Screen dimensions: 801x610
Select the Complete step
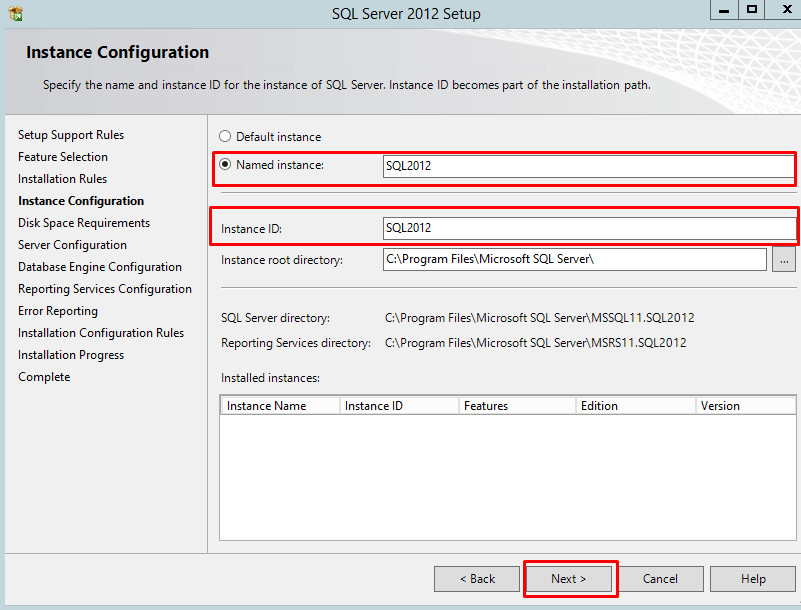[x=44, y=377]
